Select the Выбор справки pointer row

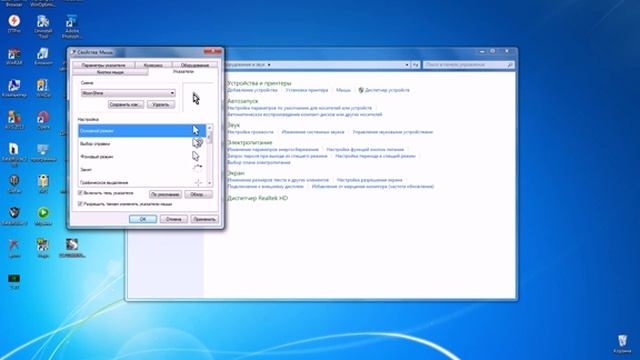pos(142,144)
